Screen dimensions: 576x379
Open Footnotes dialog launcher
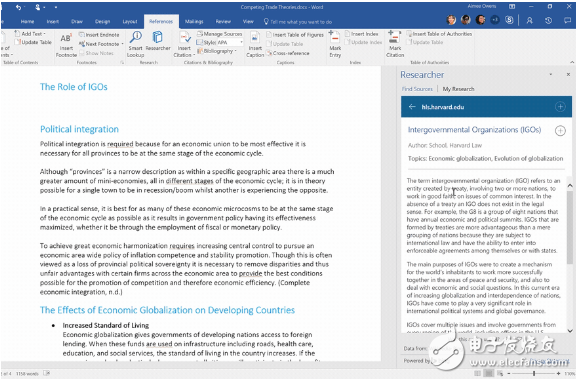click(122, 63)
